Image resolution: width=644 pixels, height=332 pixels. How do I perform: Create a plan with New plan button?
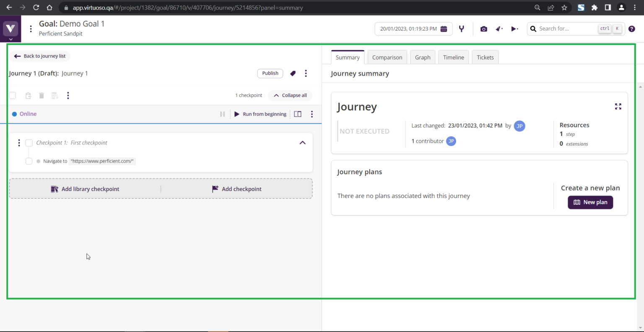click(590, 202)
